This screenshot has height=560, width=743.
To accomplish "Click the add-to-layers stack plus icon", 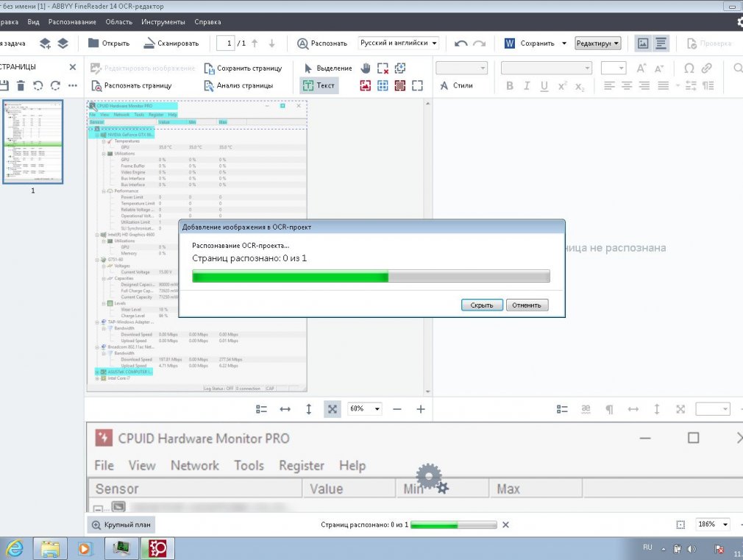I will click(45, 43).
